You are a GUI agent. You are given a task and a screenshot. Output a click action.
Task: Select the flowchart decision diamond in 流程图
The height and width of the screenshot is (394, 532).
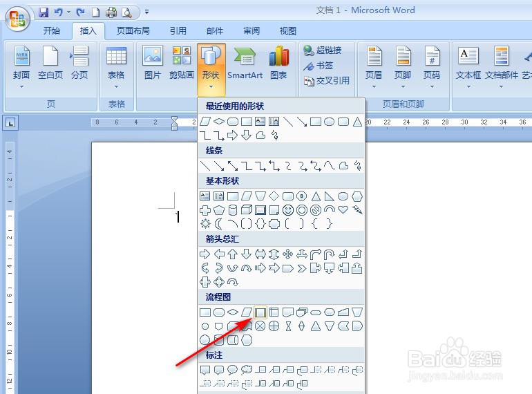(233, 312)
